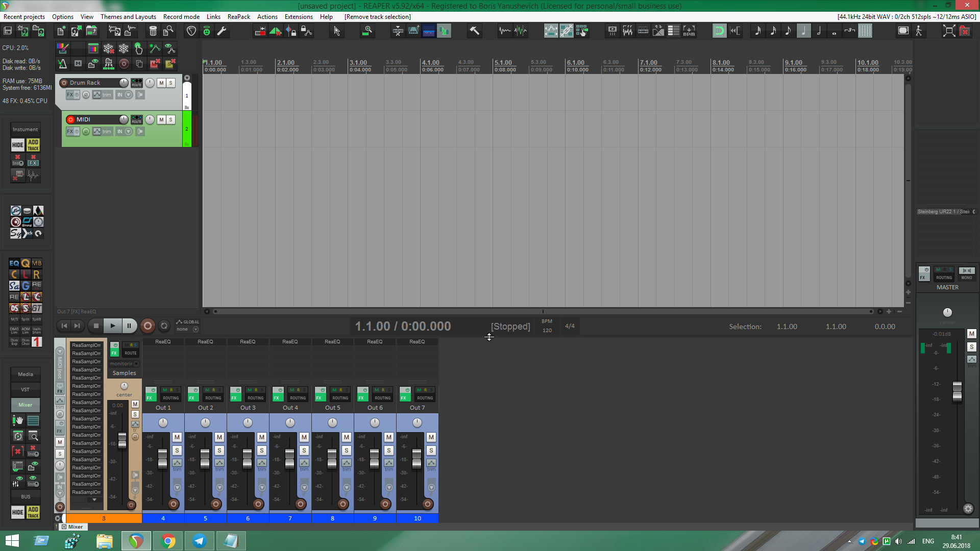Open the ReaPack menu
Viewport: 980px width, 551px height.
tap(238, 17)
